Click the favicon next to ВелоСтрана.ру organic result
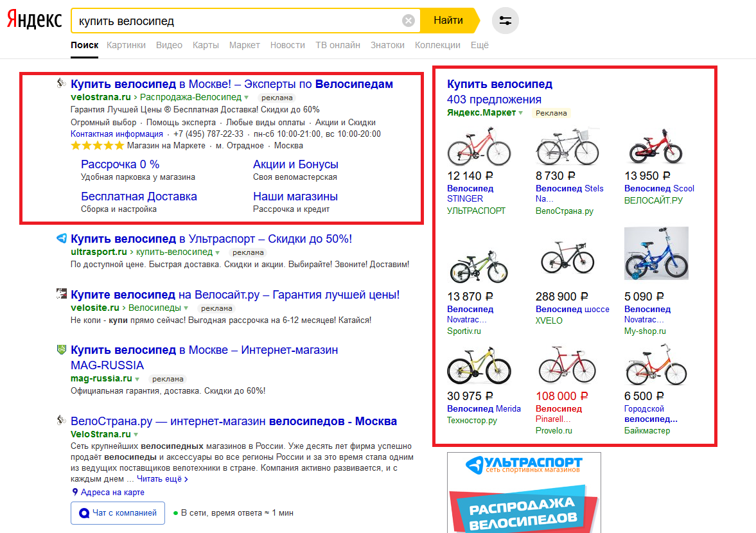This screenshot has width=756, height=533. [61, 420]
